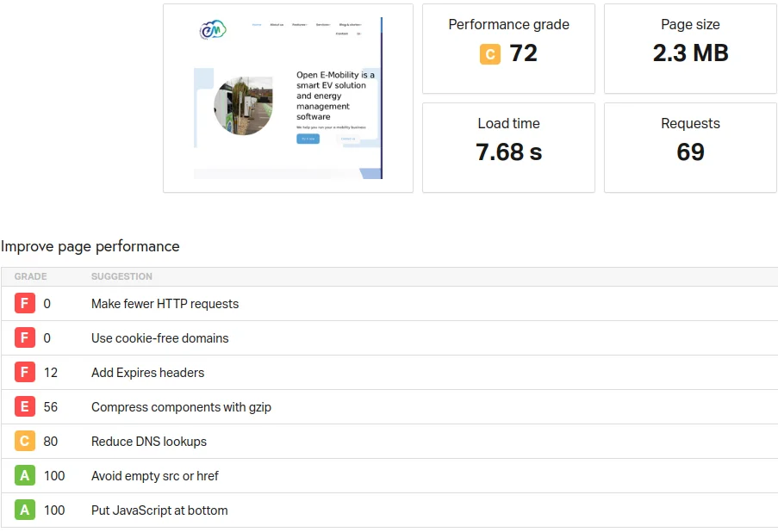This screenshot has height=532, width=778.
Task: Click the F badge for HTTP requests
Action: pos(24,304)
